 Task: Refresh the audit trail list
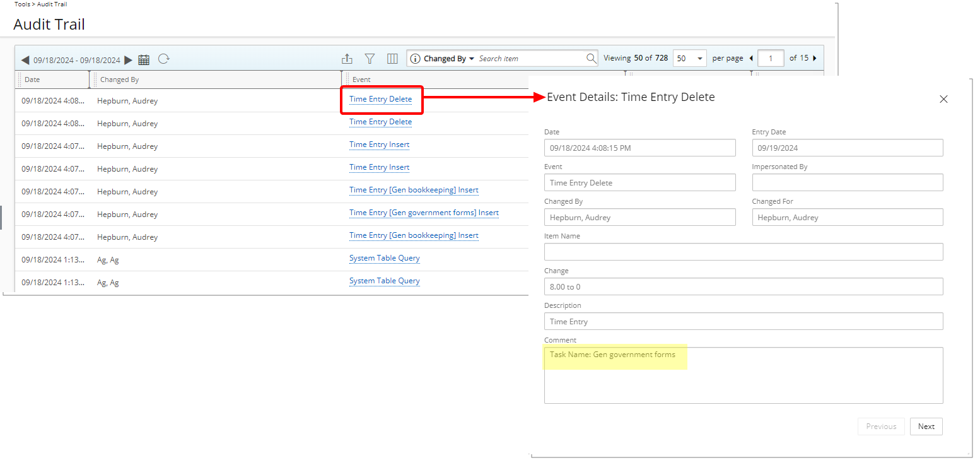click(x=164, y=59)
